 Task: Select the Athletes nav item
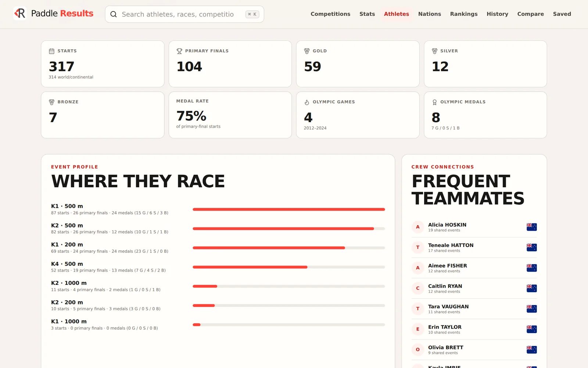[x=396, y=14]
